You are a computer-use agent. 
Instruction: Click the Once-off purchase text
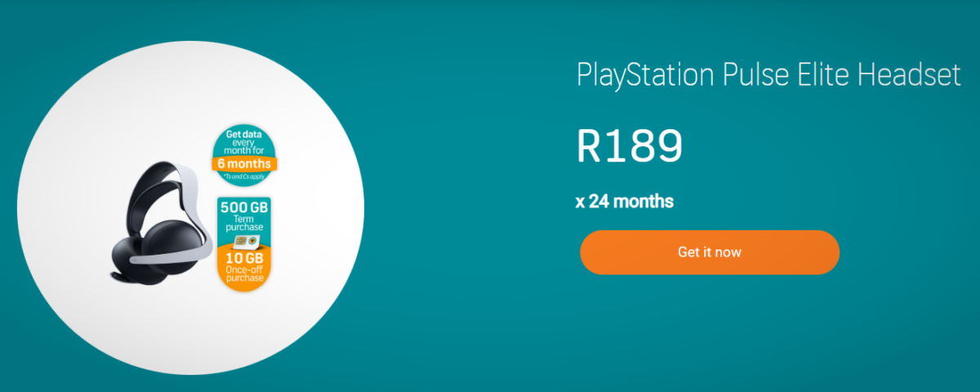[x=244, y=275]
